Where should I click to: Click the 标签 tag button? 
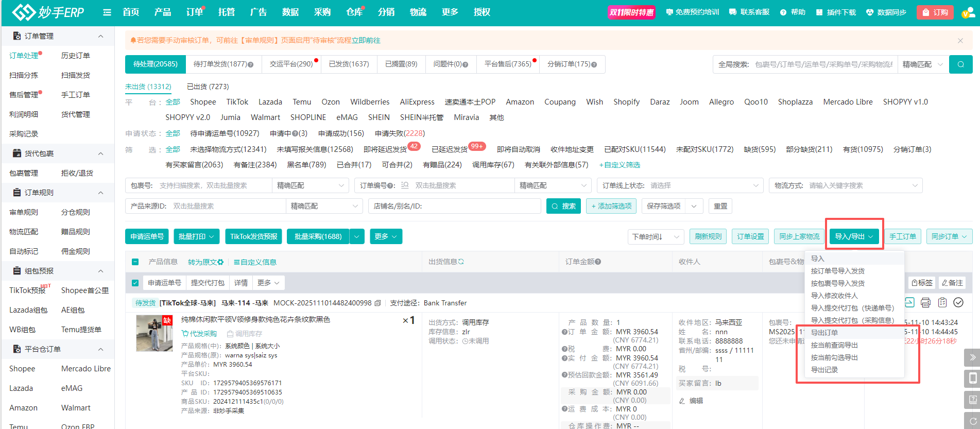point(922,283)
